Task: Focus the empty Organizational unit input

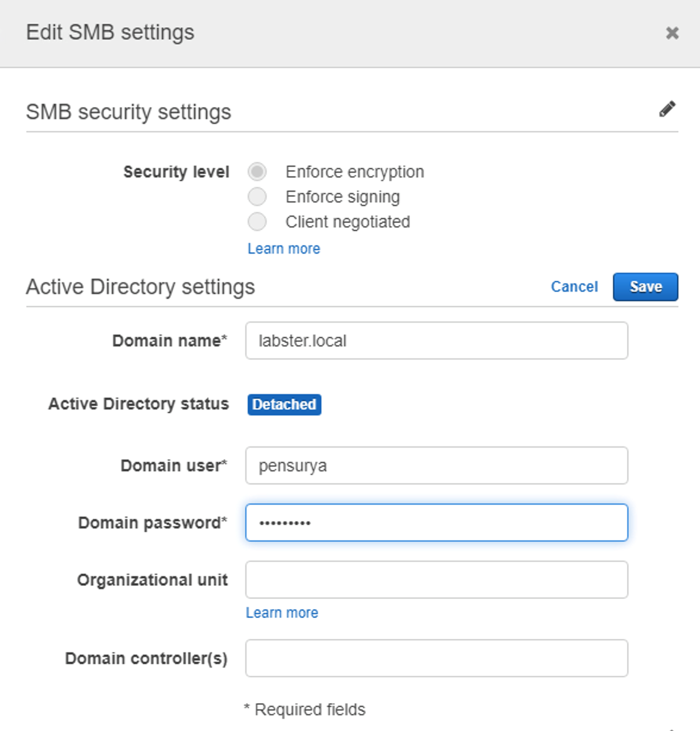Action: tap(436, 579)
